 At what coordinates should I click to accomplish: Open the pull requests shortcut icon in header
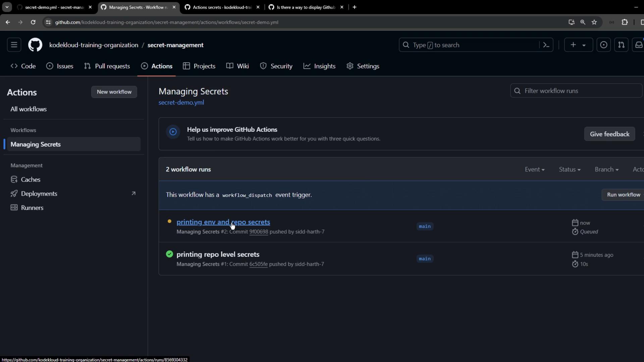tap(621, 45)
